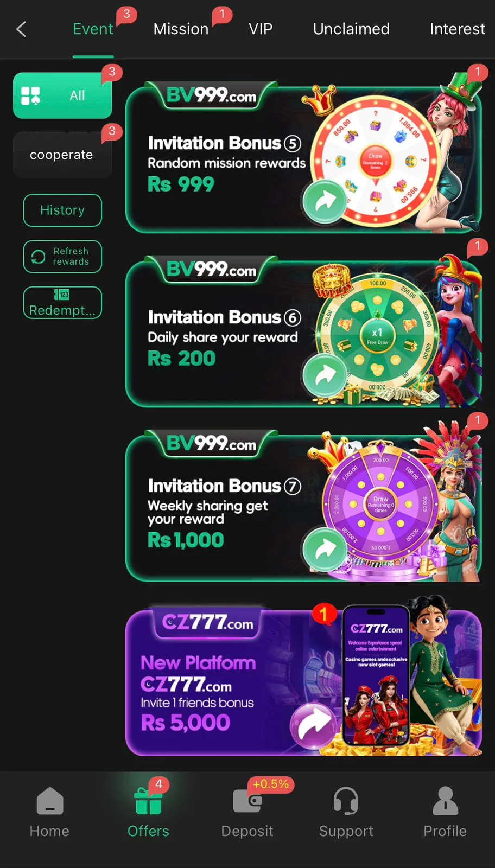Go to the Profile icon
495x868 pixels.
click(x=445, y=801)
